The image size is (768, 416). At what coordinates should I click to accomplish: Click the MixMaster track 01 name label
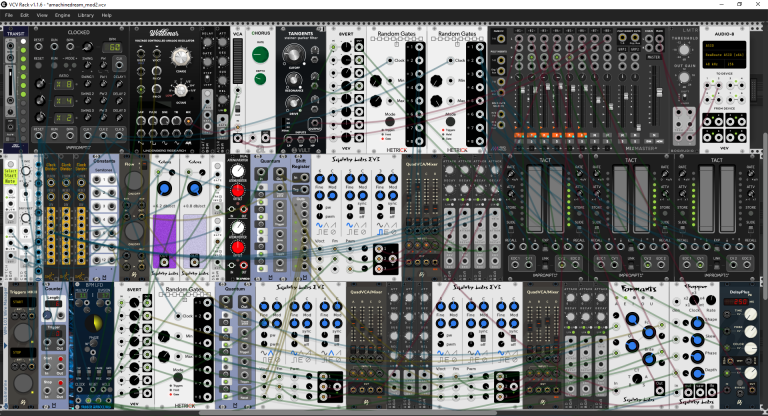pos(519,31)
